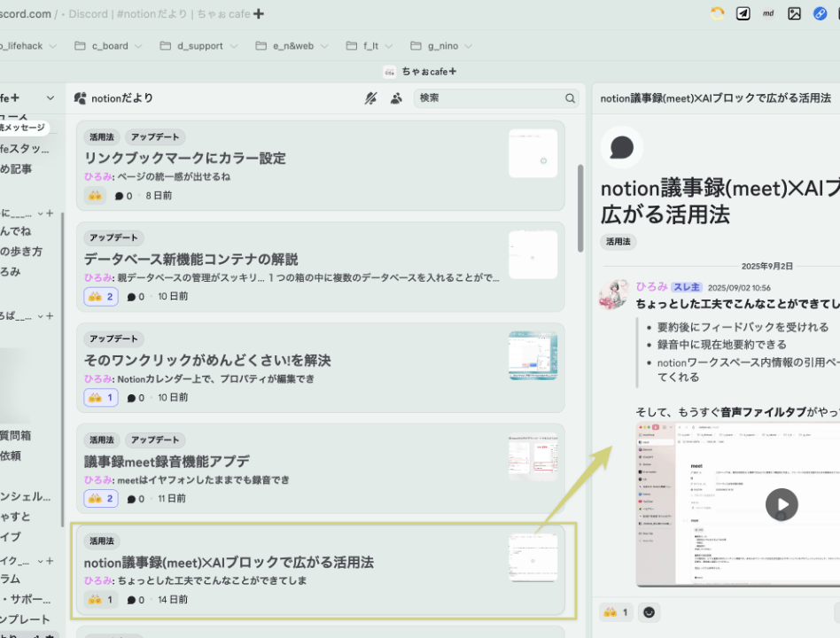The width and height of the screenshot is (840, 638).
Task: Toggle the reaction with count 2 on 議事録meet録音機能 post
Action: pos(101,499)
